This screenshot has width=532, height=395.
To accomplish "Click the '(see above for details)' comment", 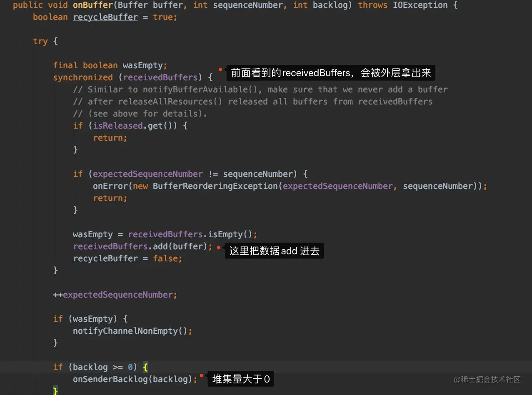I will coord(140,114).
